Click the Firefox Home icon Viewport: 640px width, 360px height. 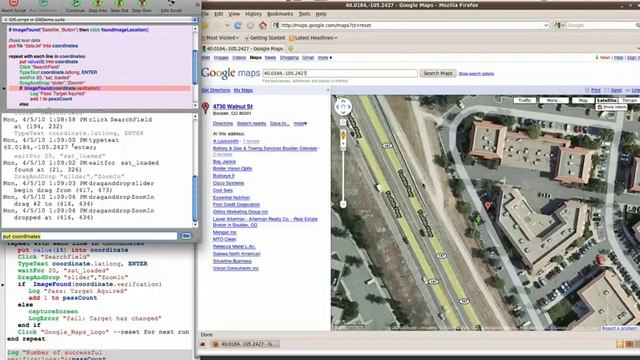click(x=263, y=25)
